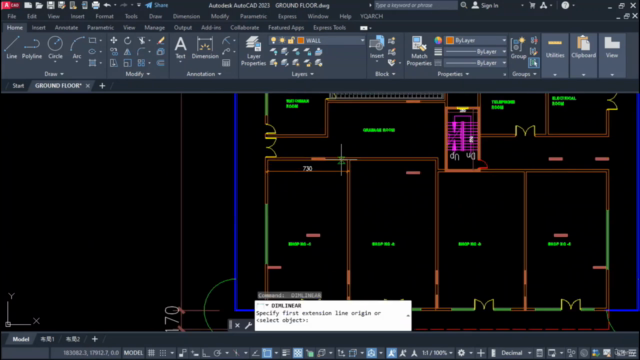Image resolution: width=640 pixels, height=360 pixels.
Task: Switch to the Model layout tab
Action: (x=20, y=339)
